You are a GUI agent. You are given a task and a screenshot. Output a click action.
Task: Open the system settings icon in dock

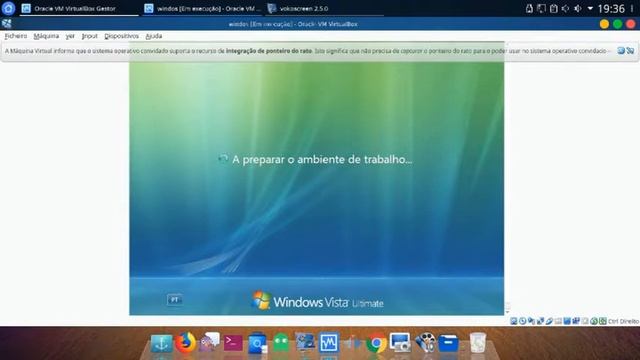click(305, 342)
